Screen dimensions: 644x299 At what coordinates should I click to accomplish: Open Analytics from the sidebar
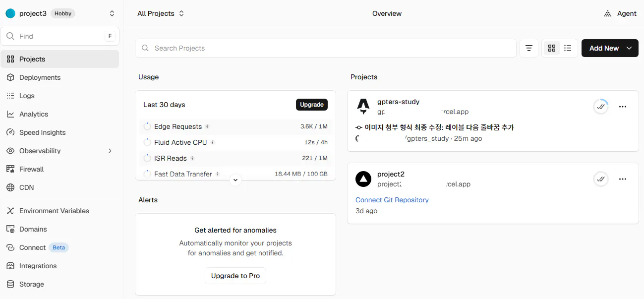[x=60, y=114]
